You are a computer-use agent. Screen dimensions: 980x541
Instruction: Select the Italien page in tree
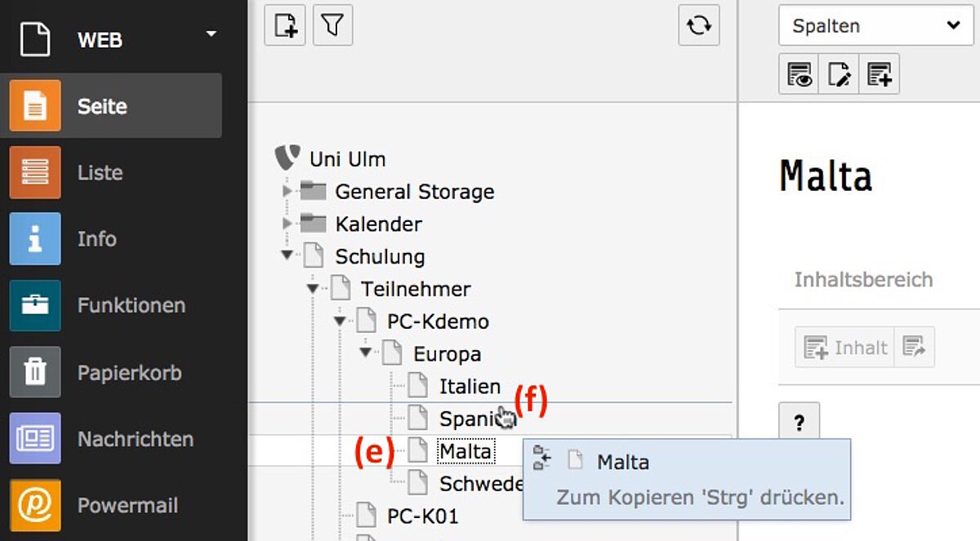[470, 386]
